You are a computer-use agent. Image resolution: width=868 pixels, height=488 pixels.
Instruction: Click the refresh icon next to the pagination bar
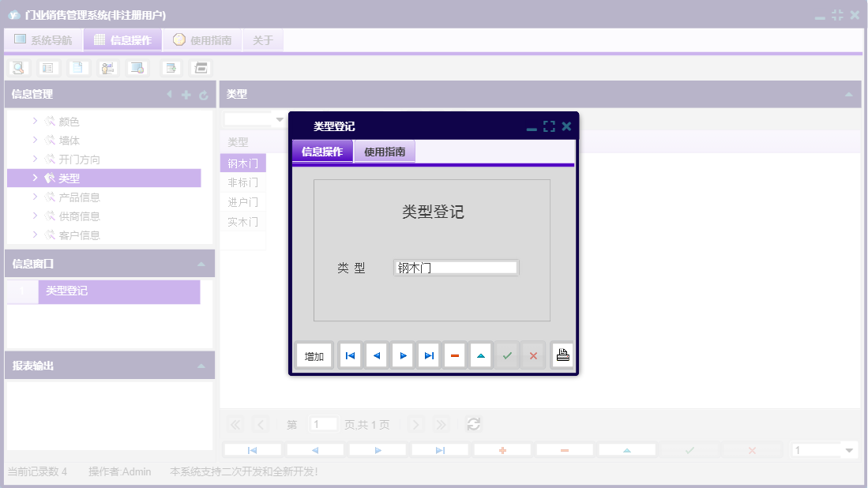(x=473, y=424)
